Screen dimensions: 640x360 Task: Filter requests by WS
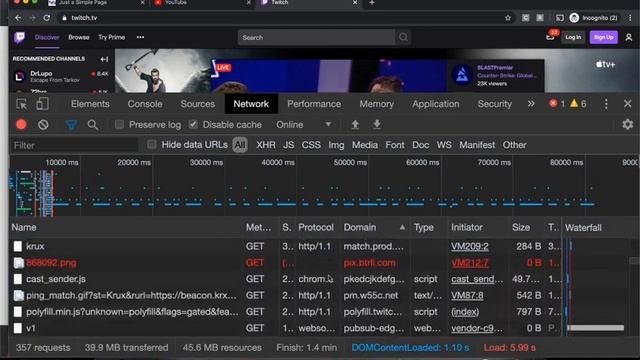[x=444, y=145]
